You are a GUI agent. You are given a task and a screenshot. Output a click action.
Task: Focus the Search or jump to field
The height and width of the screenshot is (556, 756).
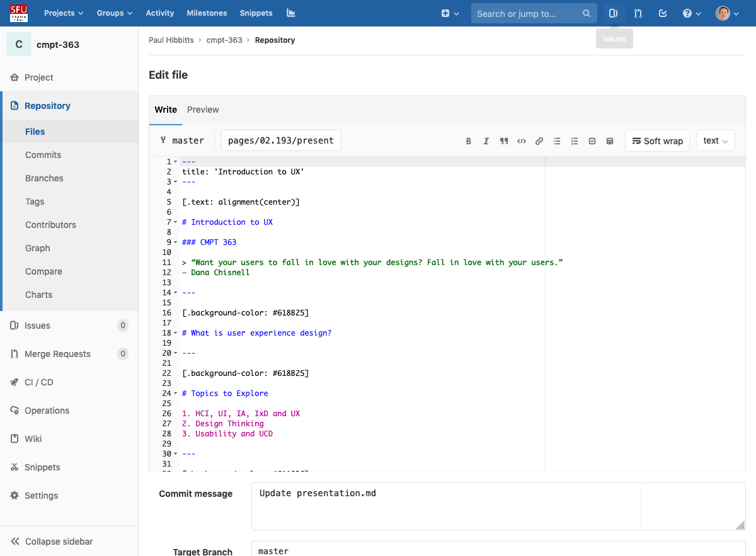pyautogui.click(x=534, y=13)
